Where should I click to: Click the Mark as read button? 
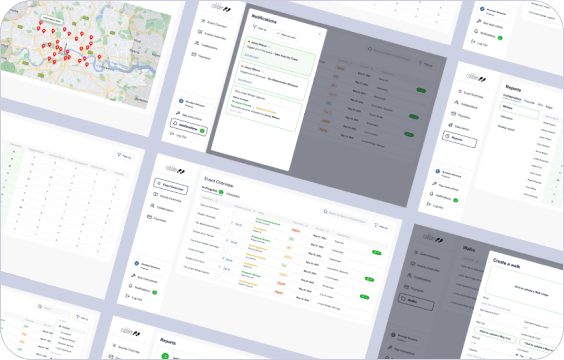[286, 35]
